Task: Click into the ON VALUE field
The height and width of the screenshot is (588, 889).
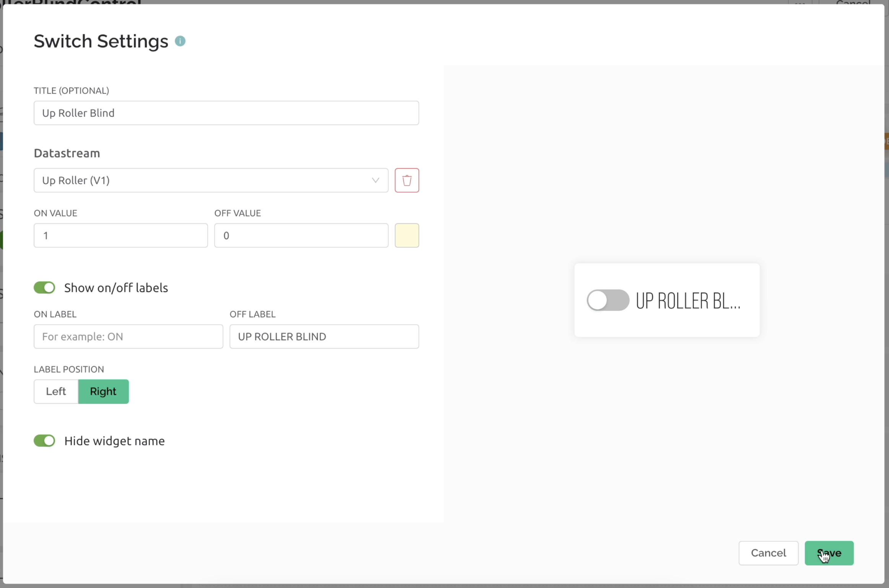Action: coord(120,236)
